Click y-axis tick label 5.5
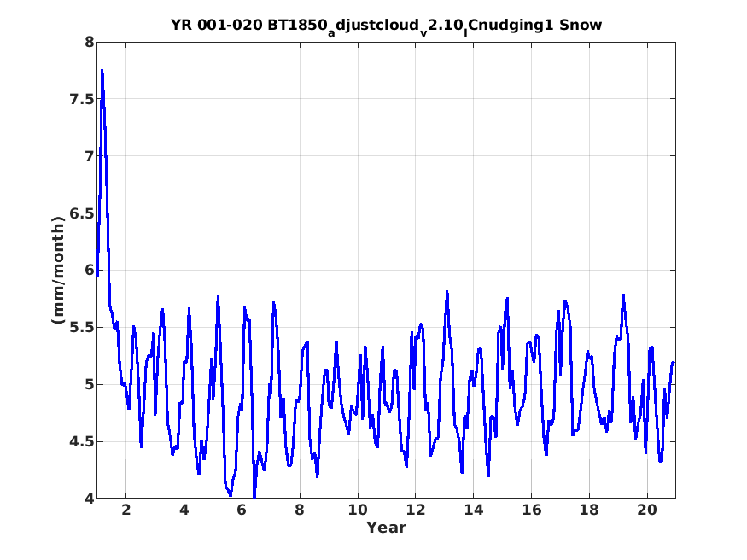Screen dimensions: 747x560 82,328
